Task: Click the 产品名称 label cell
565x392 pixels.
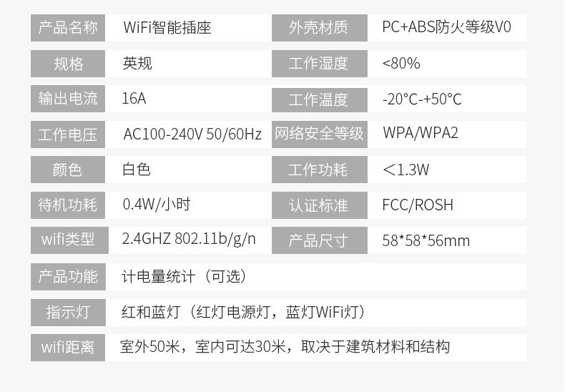Action: [x=68, y=29]
